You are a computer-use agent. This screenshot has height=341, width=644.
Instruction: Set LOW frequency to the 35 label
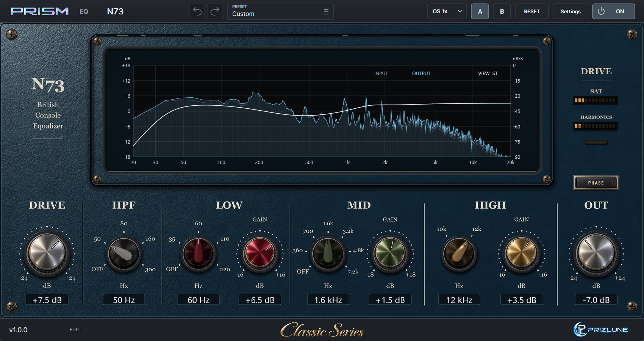click(x=172, y=239)
